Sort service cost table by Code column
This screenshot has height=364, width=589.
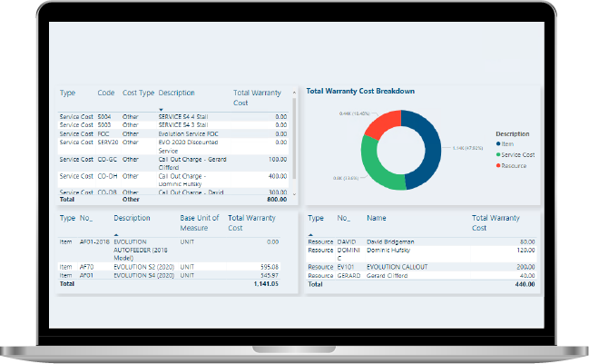point(106,93)
